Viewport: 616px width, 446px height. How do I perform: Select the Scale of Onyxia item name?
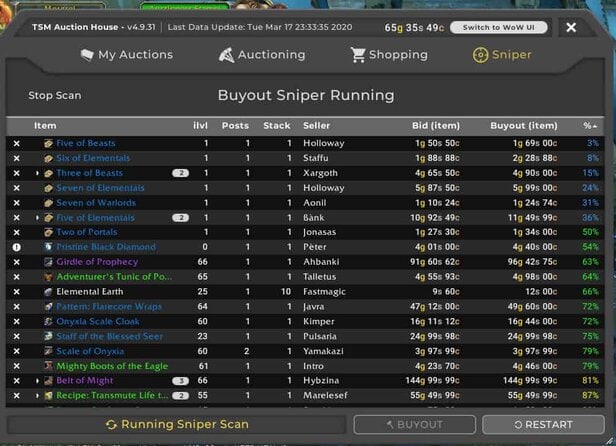pos(90,351)
